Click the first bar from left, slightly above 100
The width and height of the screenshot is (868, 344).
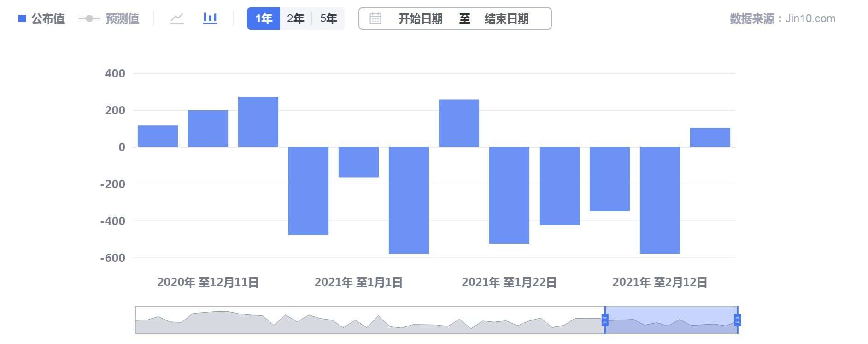[x=158, y=136]
